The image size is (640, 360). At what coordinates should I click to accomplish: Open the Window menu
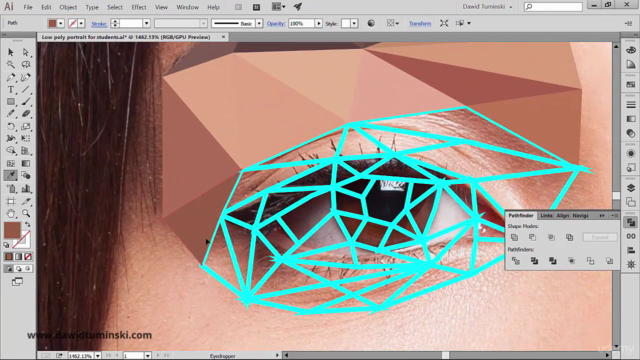click(187, 7)
